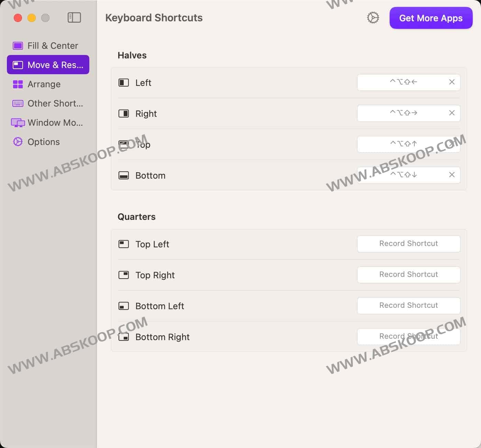Select the Top Right quarter icon
The width and height of the screenshot is (481, 448).
[124, 275]
